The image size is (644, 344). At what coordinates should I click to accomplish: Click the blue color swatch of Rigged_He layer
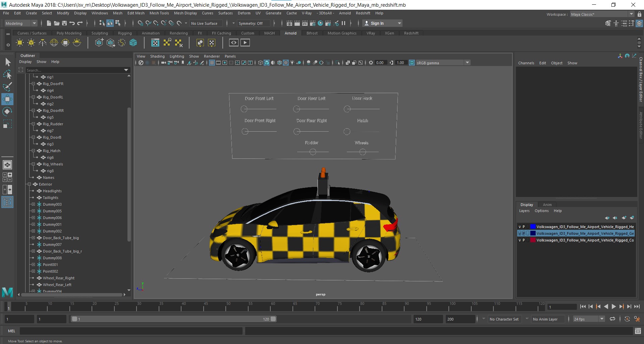point(533,227)
